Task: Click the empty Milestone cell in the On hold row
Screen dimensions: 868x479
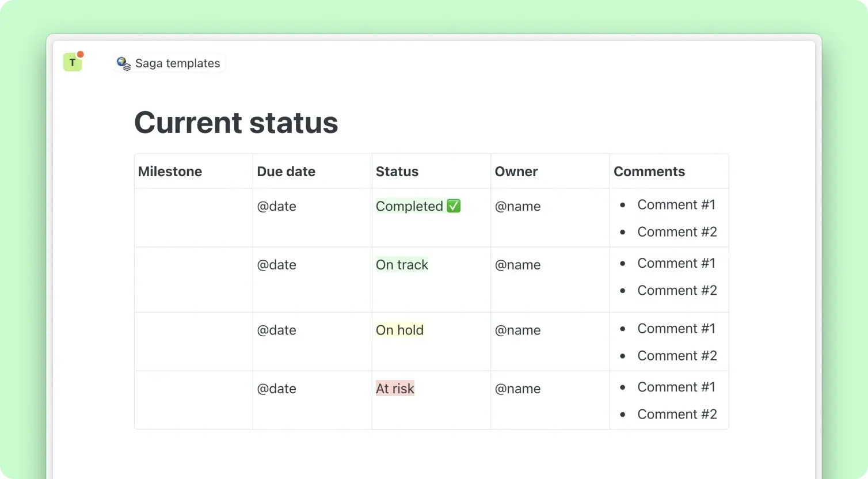Action: point(193,341)
